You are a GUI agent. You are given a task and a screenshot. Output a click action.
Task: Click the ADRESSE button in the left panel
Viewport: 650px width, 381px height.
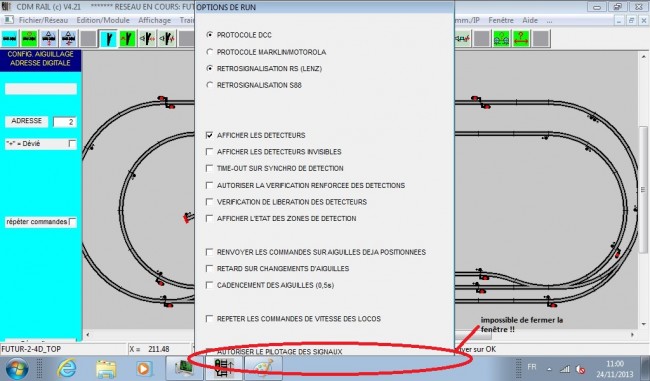pos(27,121)
